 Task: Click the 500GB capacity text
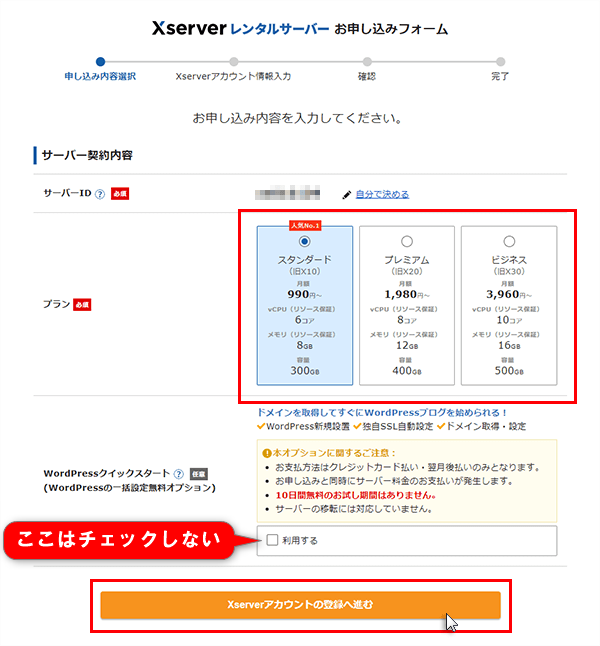coord(509,371)
